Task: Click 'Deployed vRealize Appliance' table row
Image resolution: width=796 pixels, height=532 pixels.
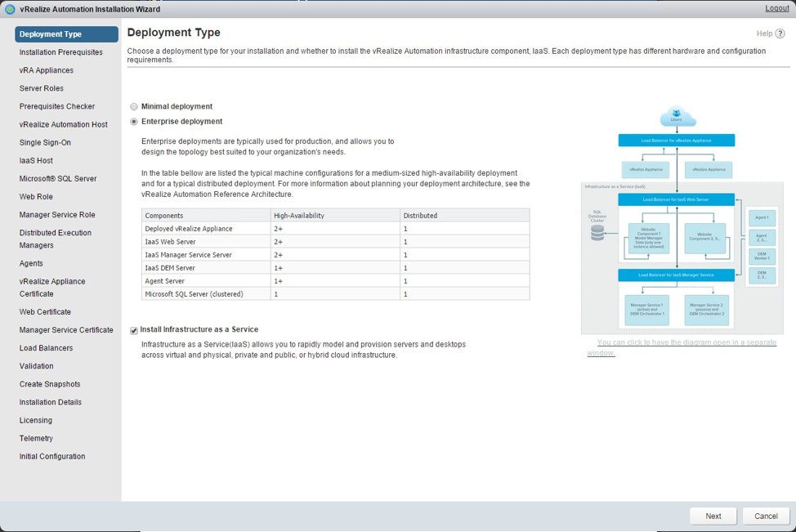Action: (x=336, y=229)
